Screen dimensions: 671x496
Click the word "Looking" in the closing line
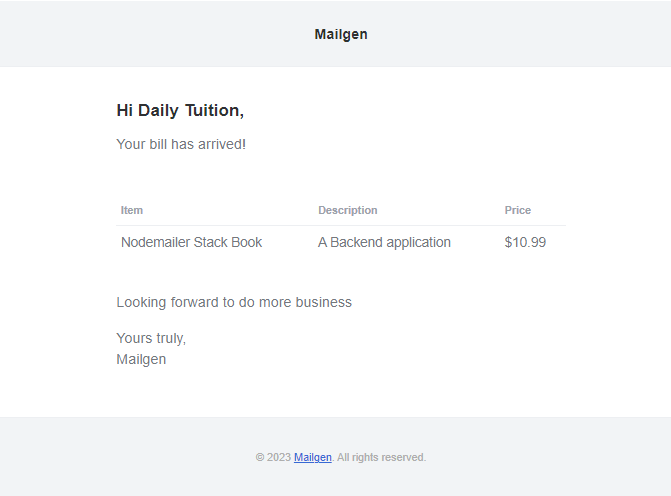click(142, 302)
